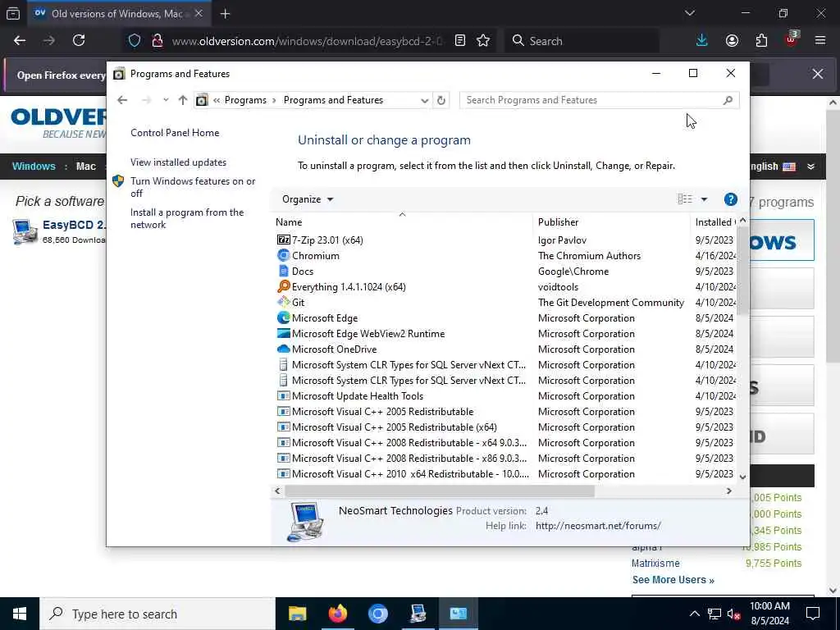Click Back arrow in Programs and Features
Image resolution: width=840 pixels, height=630 pixels.
click(122, 100)
